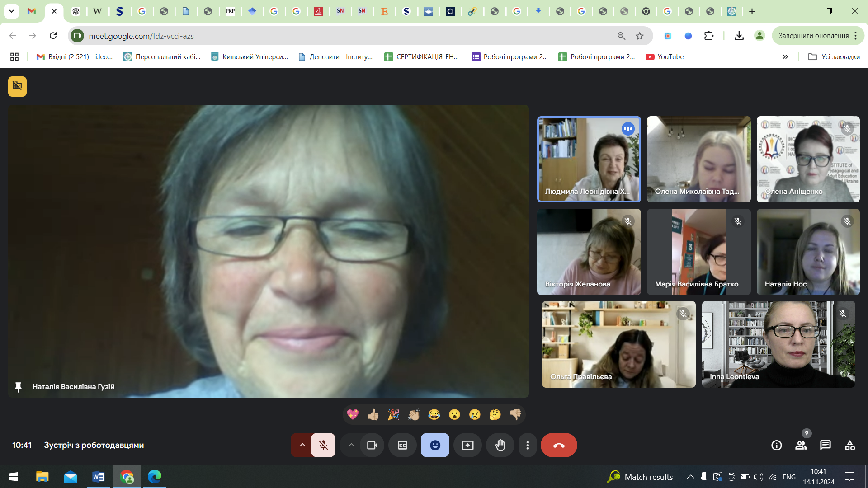
Task: Open more options three-dot menu
Action: point(528,445)
